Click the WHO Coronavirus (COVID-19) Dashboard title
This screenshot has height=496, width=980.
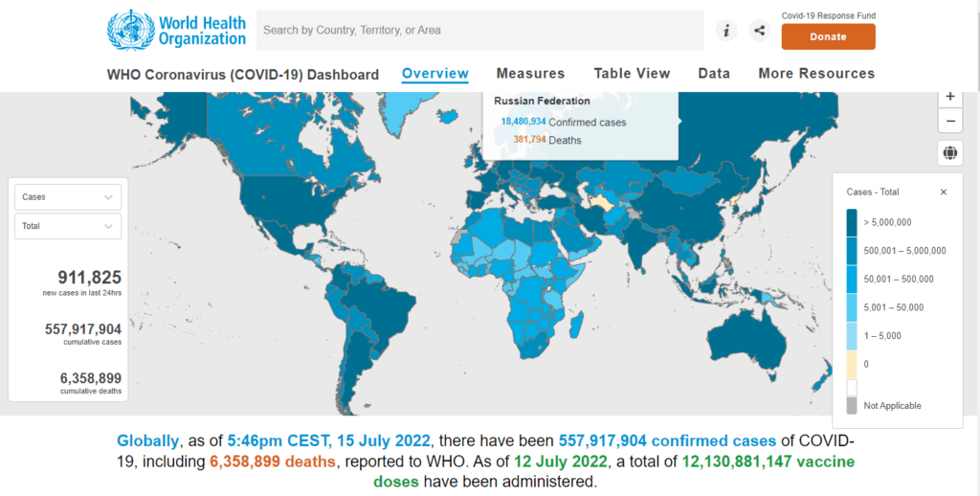pos(243,75)
